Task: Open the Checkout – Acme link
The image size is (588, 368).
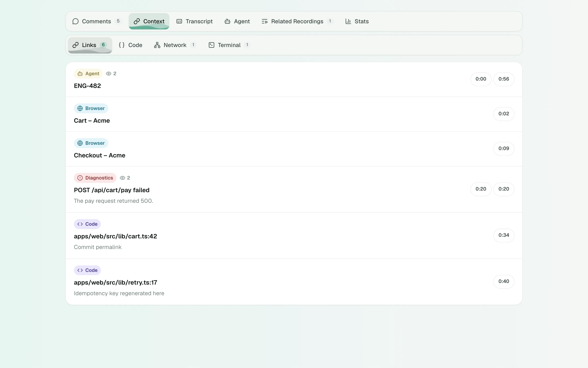Action: (x=100, y=155)
